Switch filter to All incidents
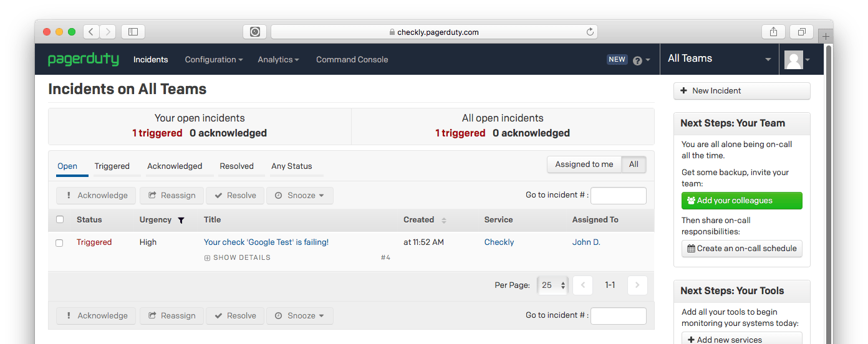 [634, 165]
